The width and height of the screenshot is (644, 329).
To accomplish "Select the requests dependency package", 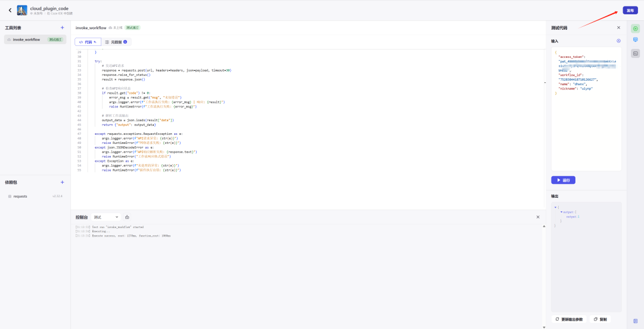I will coord(35,196).
